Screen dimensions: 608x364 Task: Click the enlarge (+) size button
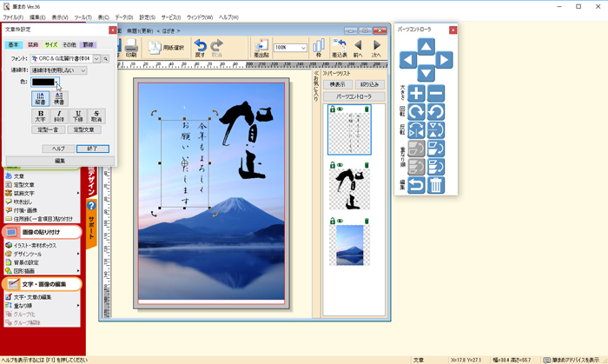pos(416,94)
